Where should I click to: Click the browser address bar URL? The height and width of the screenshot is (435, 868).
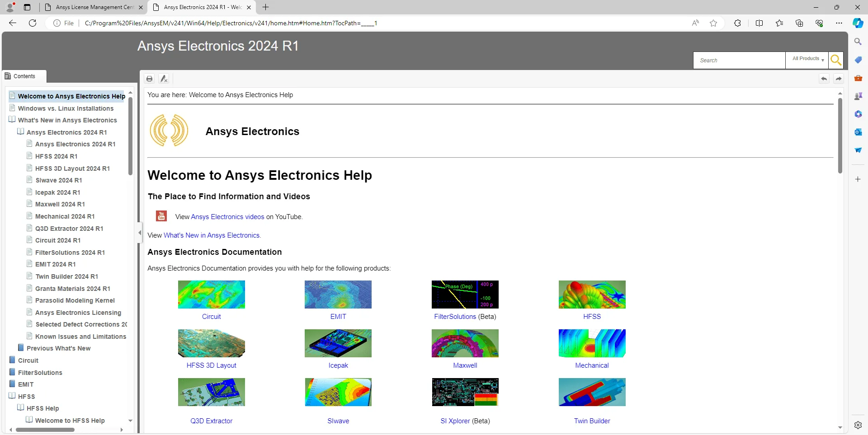(x=231, y=23)
